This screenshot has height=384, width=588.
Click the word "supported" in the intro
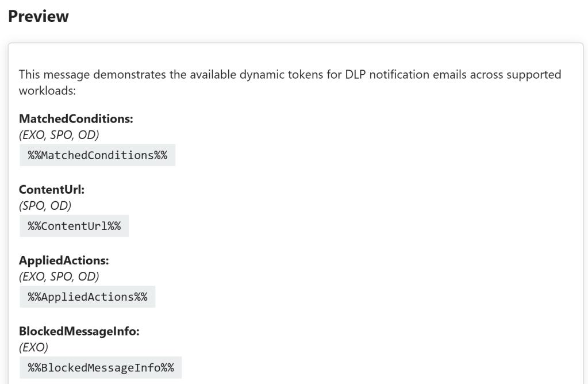tap(535, 75)
